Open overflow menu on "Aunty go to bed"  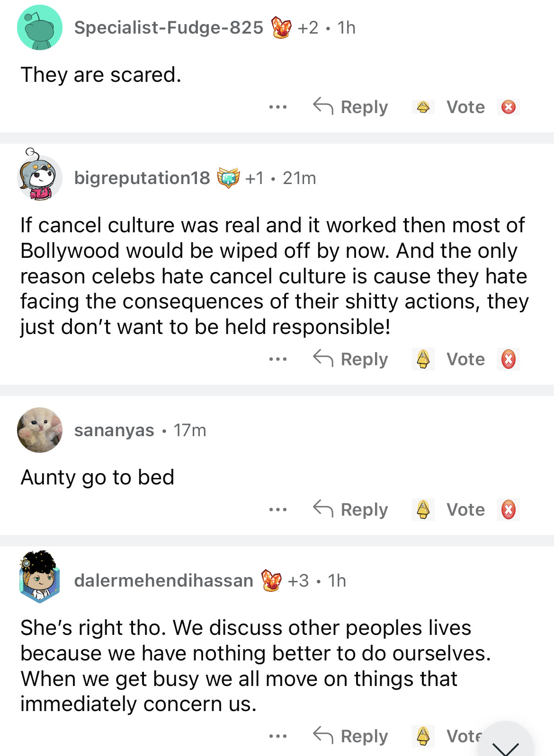(x=278, y=510)
